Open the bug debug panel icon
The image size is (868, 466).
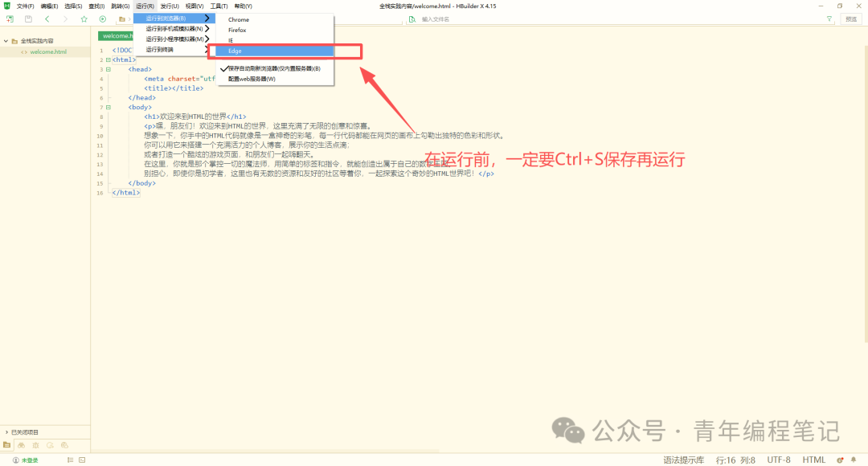(35, 445)
